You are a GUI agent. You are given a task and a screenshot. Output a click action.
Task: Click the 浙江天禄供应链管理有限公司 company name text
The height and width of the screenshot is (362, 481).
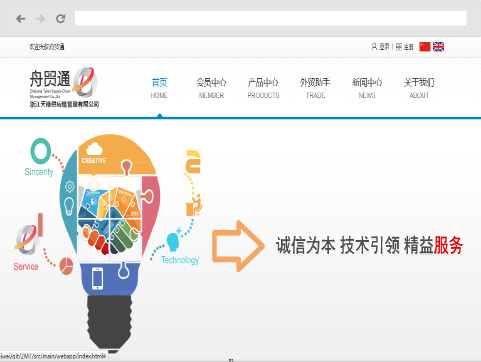(x=64, y=104)
